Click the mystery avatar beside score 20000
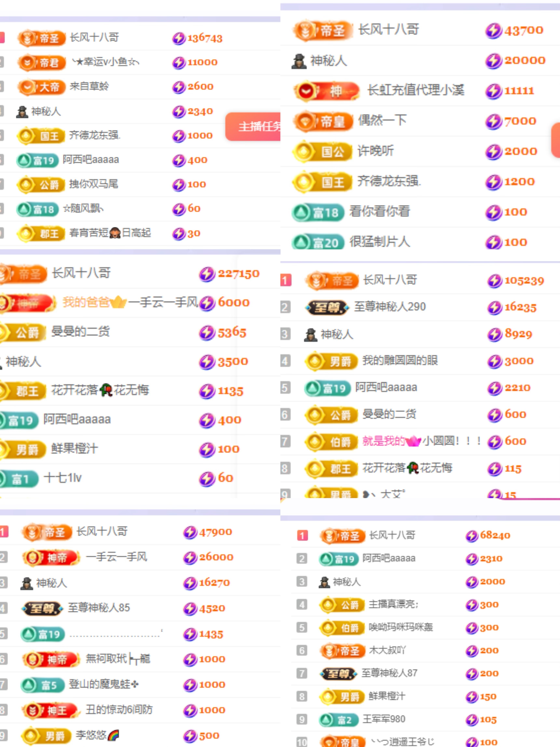Screen dimensions: 560x747 [299, 61]
